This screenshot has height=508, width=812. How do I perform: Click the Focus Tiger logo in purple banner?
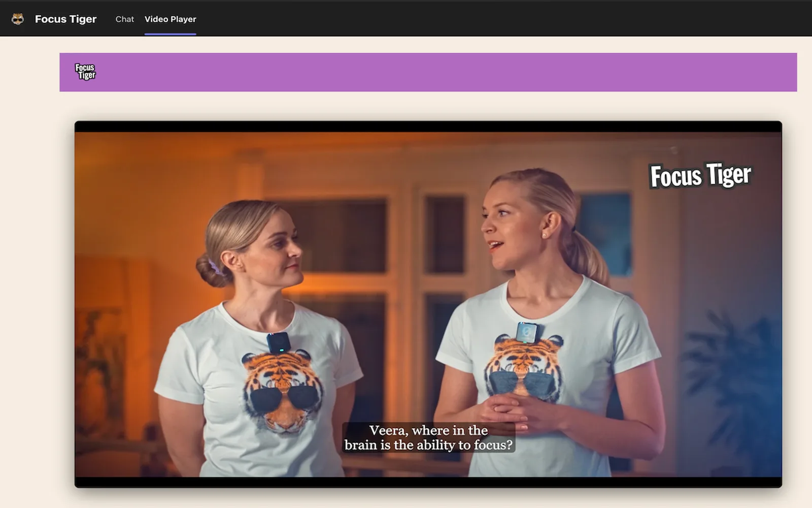pyautogui.click(x=85, y=72)
